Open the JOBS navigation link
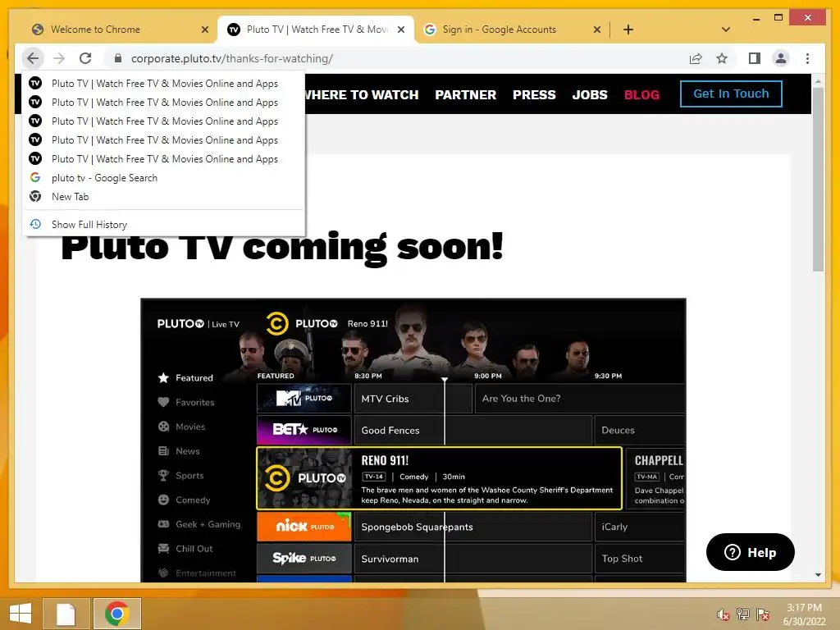This screenshot has width=840, height=630. coord(590,95)
